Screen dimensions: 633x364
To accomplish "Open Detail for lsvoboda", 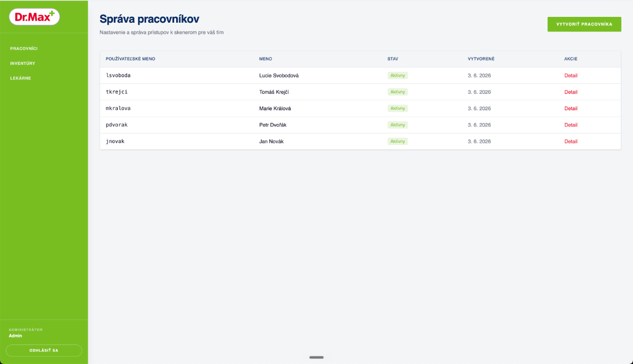I will click(571, 75).
